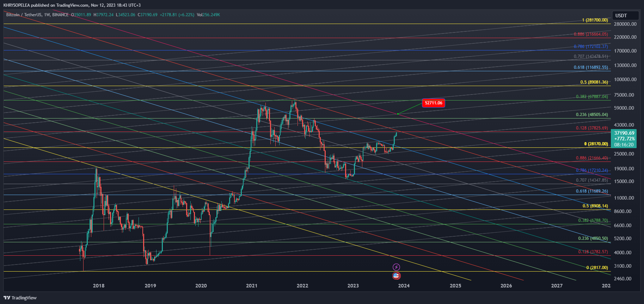Viewport: 644px width, 304px height.
Task: Click 100000.00 on the price axis
Action: (x=625, y=79)
